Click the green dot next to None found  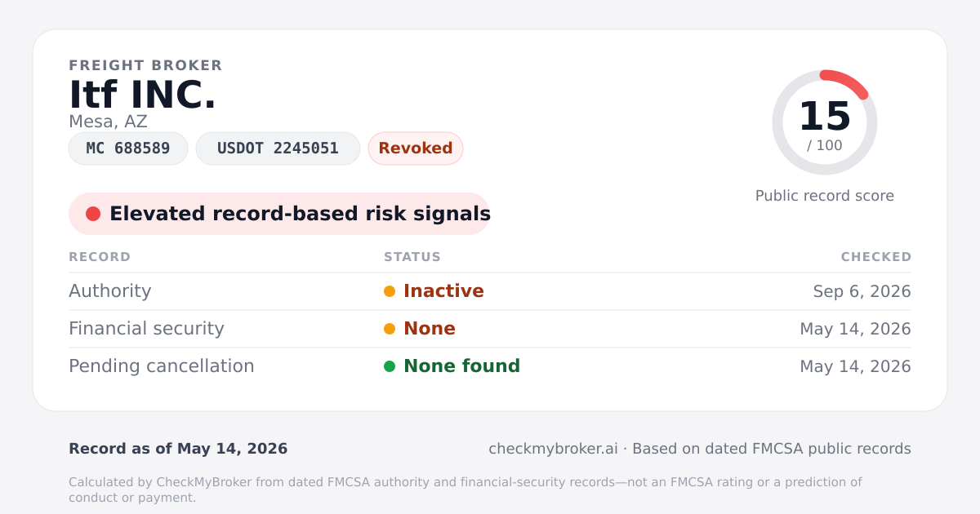[390, 366]
